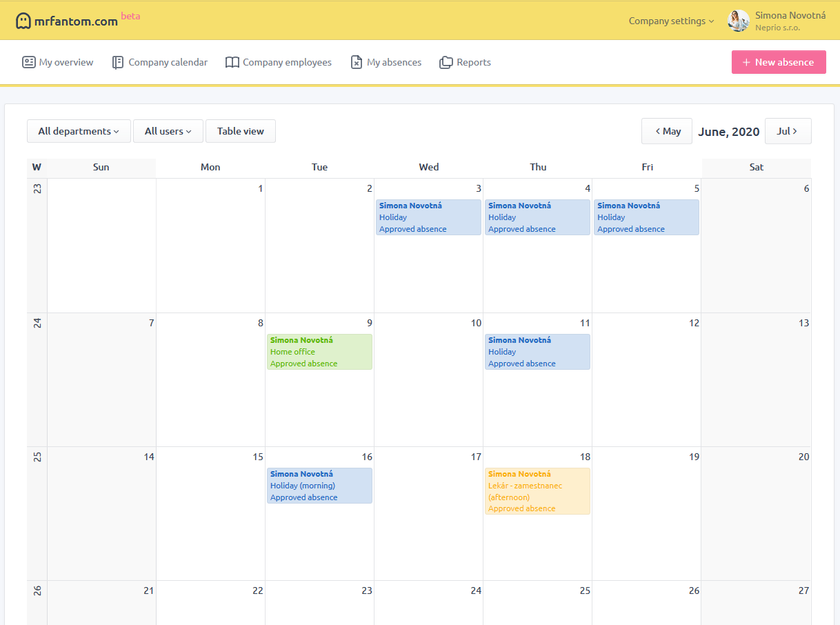This screenshot has width=840, height=625.
Task: Create a New absence
Action: tap(779, 62)
